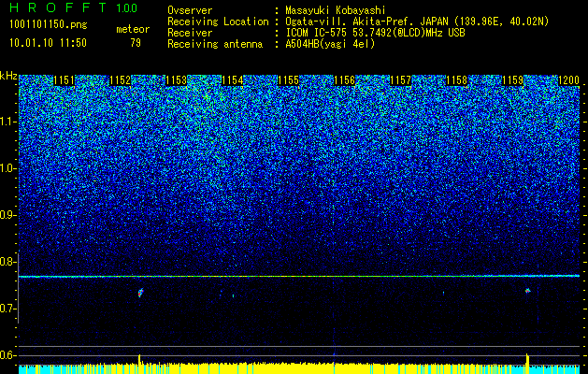
Task: Click the 0.9 kHz axis label
Action: click(8, 215)
